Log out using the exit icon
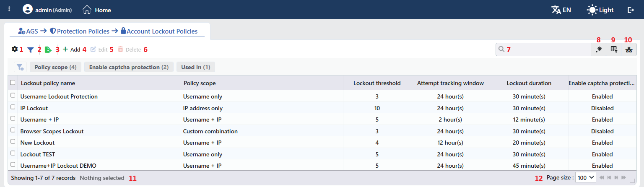The width and height of the screenshot is (644, 187). pyautogui.click(x=631, y=10)
